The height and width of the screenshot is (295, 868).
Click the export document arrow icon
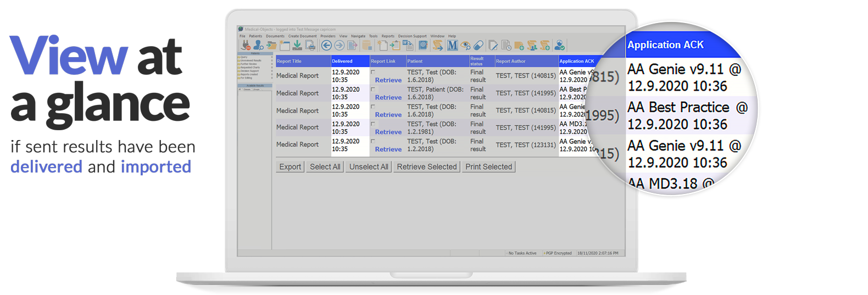click(352, 45)
